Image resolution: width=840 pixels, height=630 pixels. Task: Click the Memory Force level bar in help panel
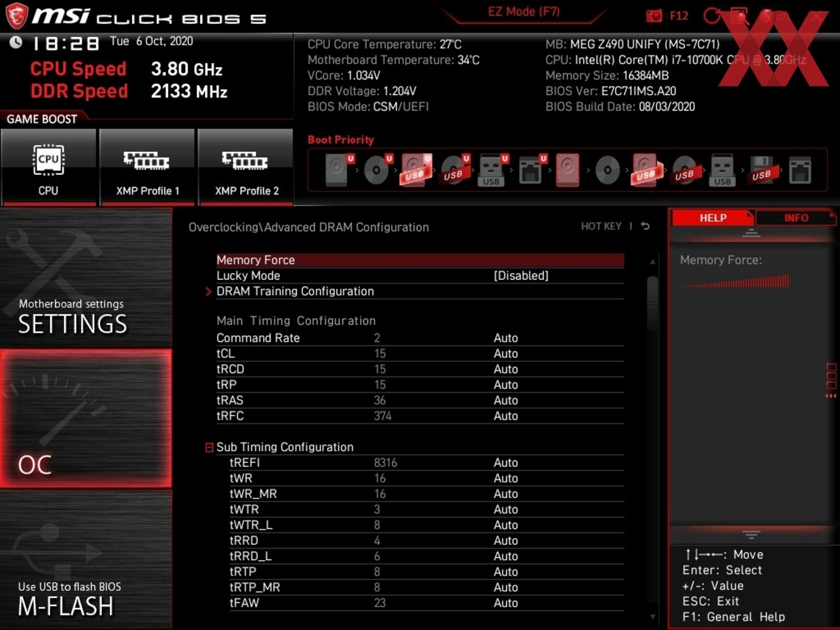tap(735, 282)
